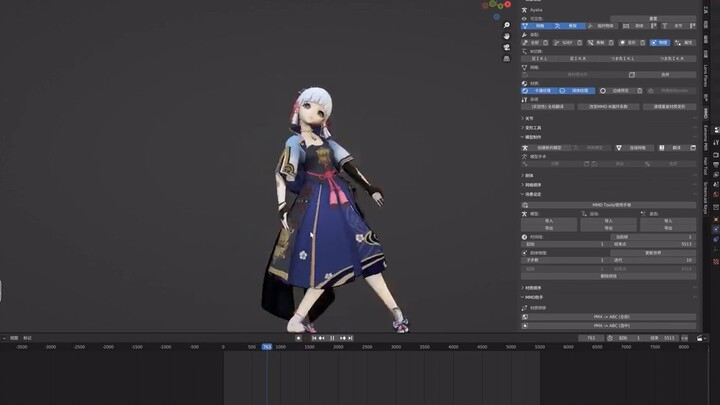Screen dimensions: 720x405
Task: Click jump to next keyframe control
Action: [343, 338]
